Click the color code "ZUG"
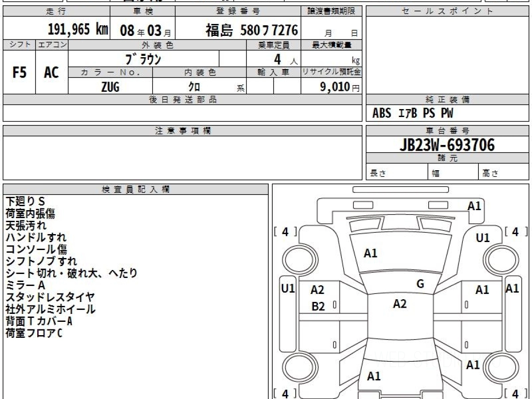The width and height of the screenshot is (532, 399). [110, 87]
